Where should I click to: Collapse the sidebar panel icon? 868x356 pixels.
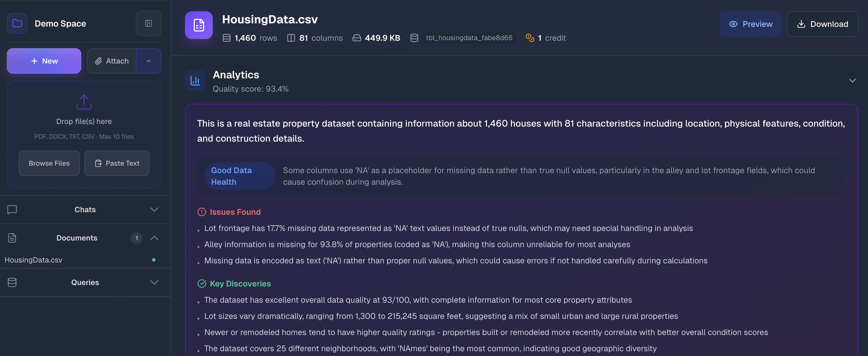tap(148, 23)
